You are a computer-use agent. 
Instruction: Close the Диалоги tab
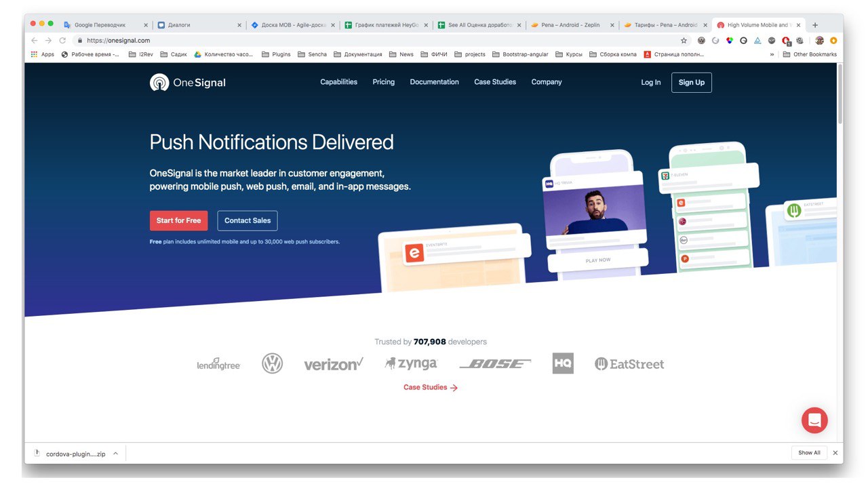239,25
